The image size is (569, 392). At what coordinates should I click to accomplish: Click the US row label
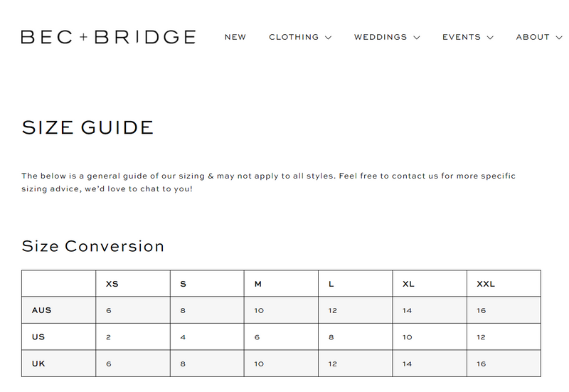(38, 337)
